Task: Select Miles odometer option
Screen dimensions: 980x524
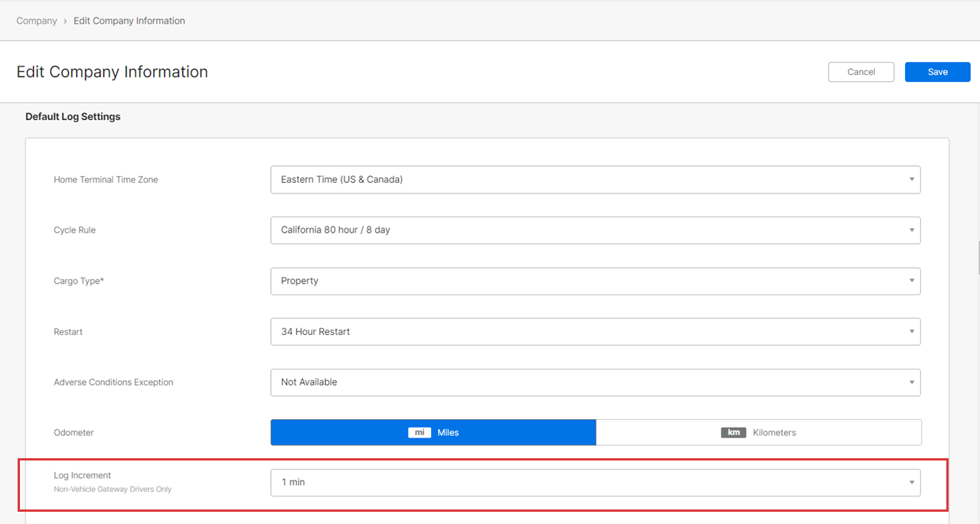Action: [433, 432]
